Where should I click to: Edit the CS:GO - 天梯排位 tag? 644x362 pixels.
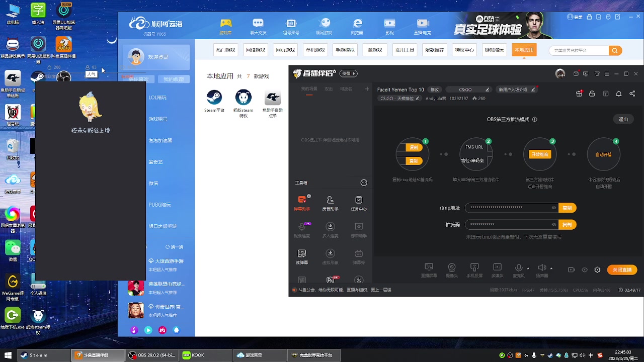399,99
